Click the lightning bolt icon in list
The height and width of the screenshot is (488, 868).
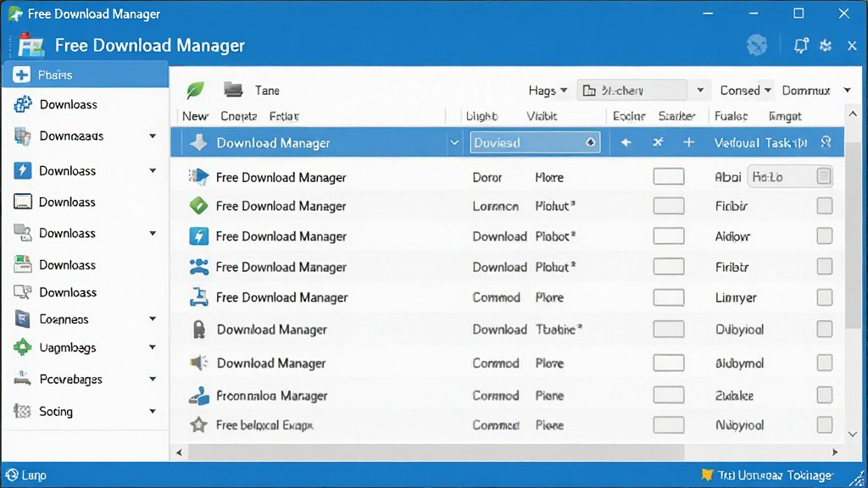(198, 236)
